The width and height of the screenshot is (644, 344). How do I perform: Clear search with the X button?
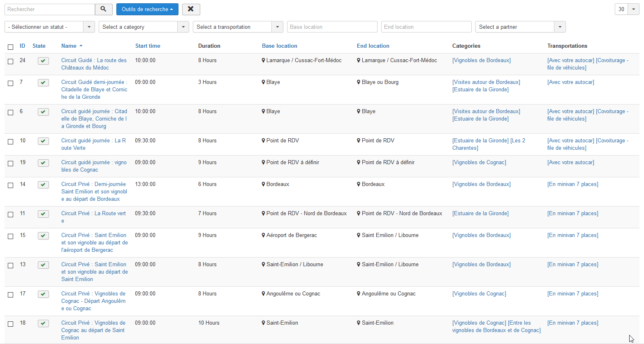tap(191, 9)
